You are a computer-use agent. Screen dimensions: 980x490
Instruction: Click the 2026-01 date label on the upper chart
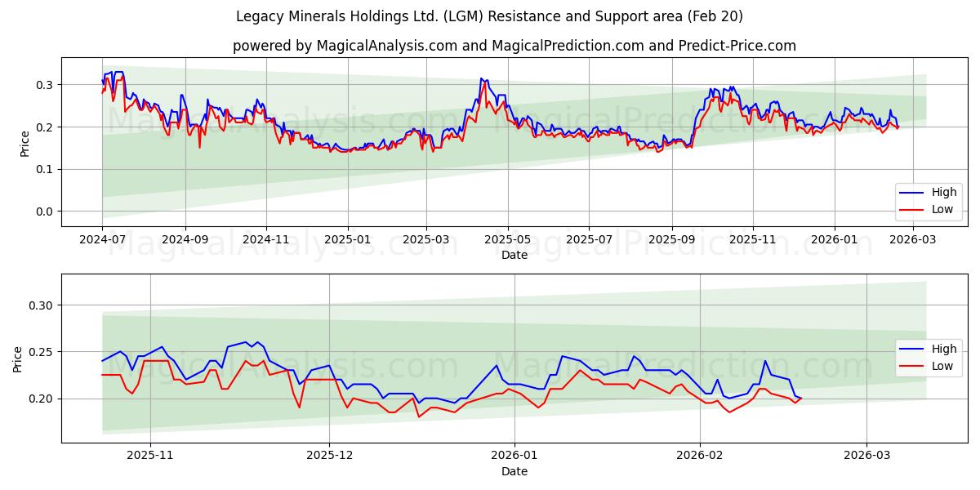(835, 240)
